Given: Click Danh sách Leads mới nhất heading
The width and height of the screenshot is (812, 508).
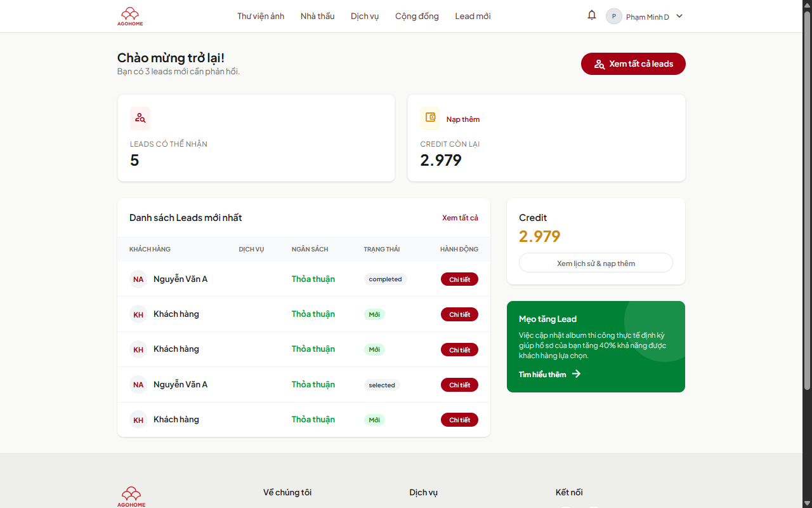Looking at the screenshot, I should click(x=186, y=218).
